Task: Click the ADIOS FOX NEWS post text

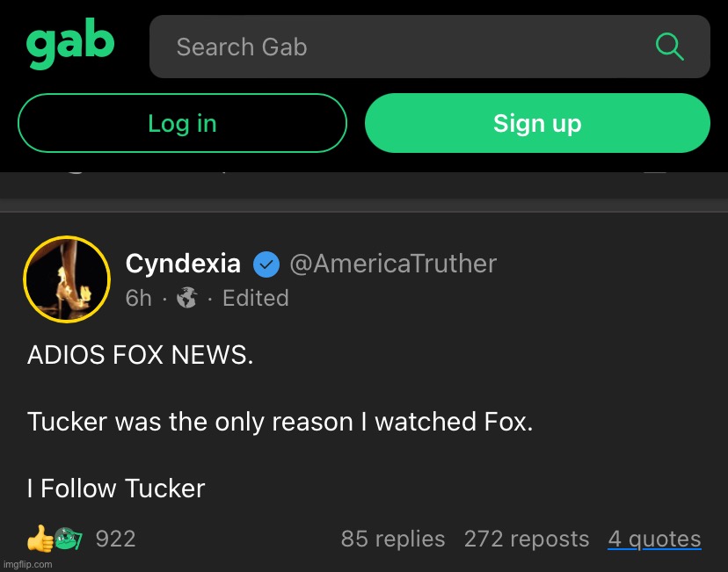Action: (141, 356)
